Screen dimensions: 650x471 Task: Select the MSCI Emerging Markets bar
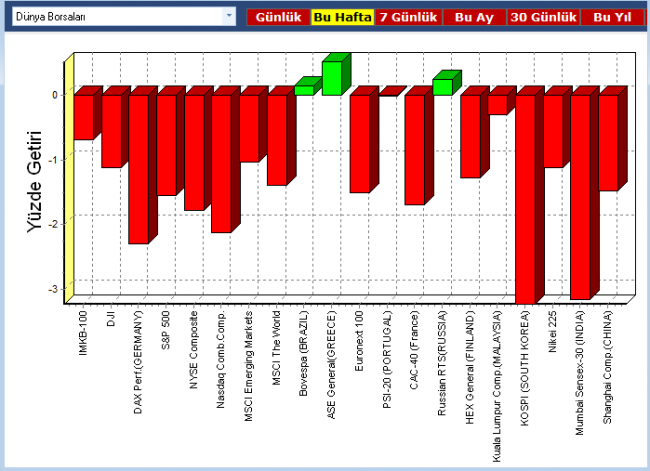tap(250, 129)
